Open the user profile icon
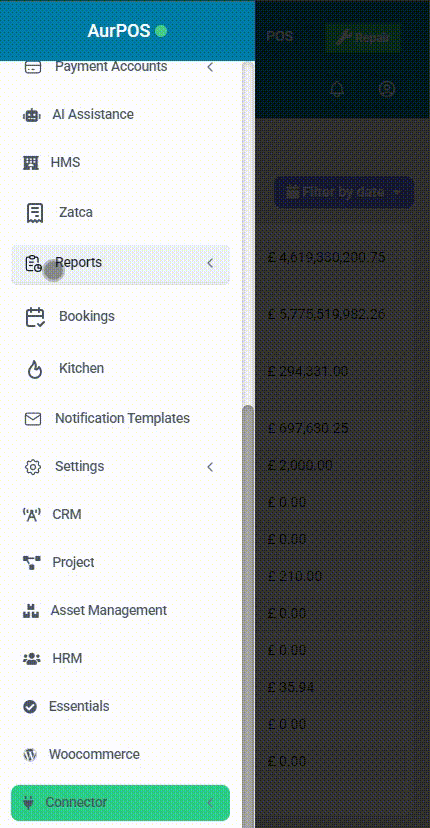The height and width of the screenshot is (828, 430). tap(387, 89)
